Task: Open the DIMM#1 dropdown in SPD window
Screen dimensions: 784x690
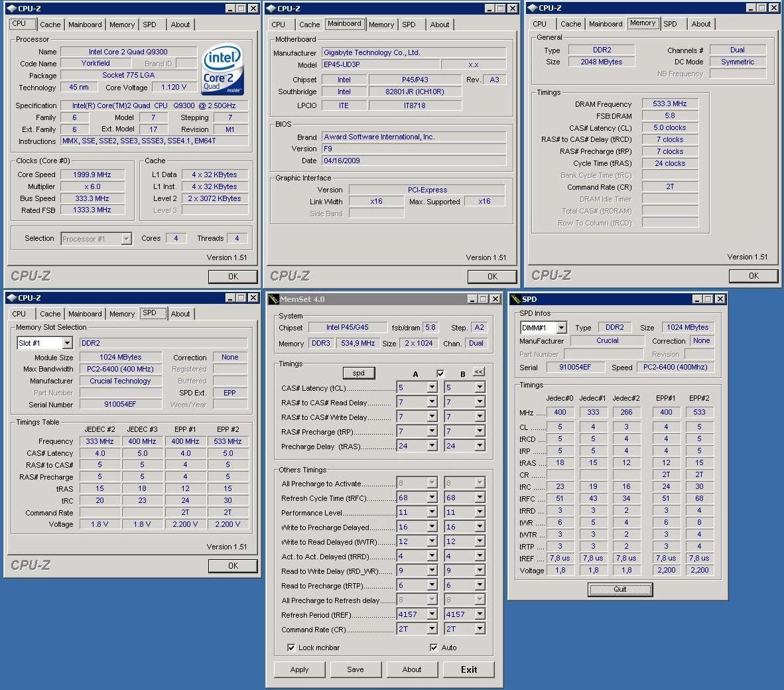Action: point(562,328)
